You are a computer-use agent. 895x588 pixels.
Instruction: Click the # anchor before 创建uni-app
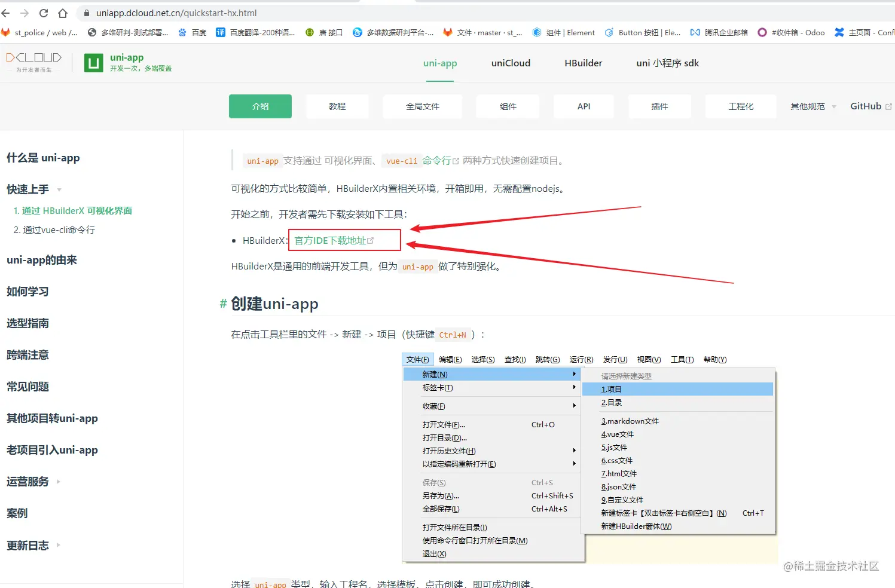coord(223,304)
